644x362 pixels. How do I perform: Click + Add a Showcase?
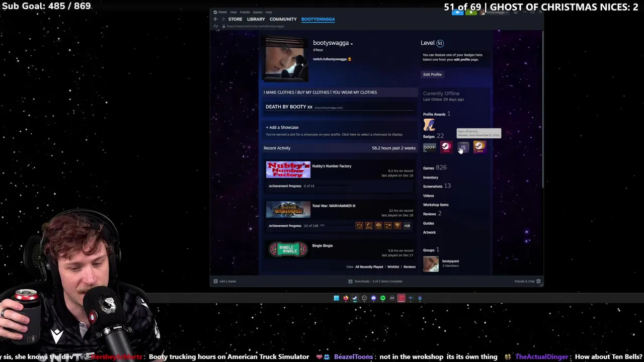[282, 127]
